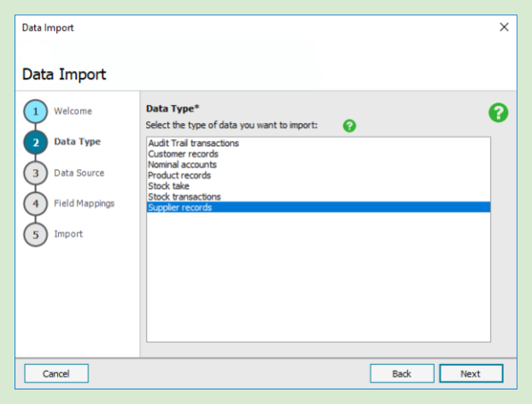Open the Data Source step label
The image size is (532, 404).
point(79,173)
